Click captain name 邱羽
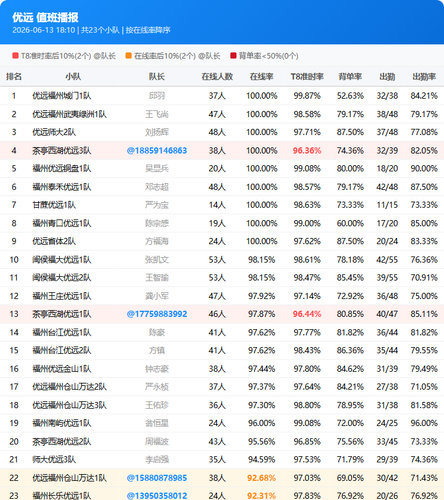 pos(157,96)
